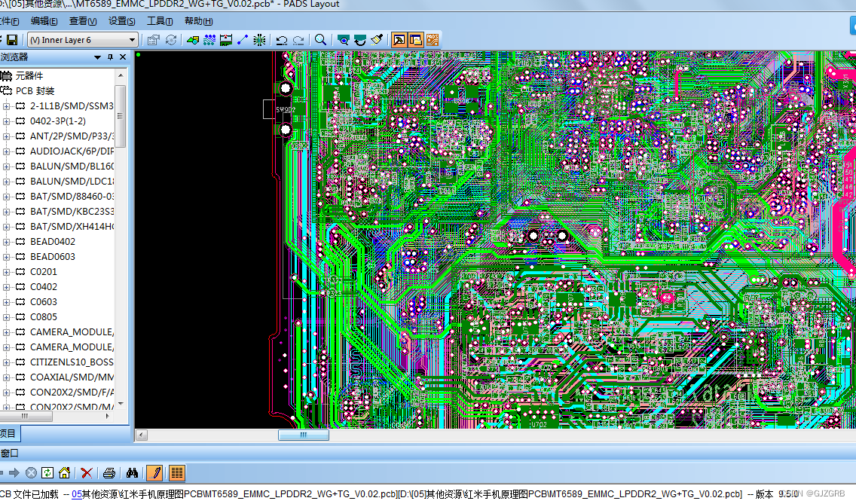
Task: Open the 工具 menu
Action: tap(159, 21)
